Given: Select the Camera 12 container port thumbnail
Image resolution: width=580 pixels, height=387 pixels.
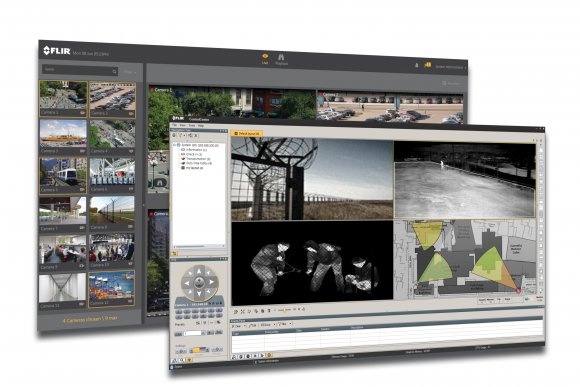Looking at the screenshot, I should (112, 289).
